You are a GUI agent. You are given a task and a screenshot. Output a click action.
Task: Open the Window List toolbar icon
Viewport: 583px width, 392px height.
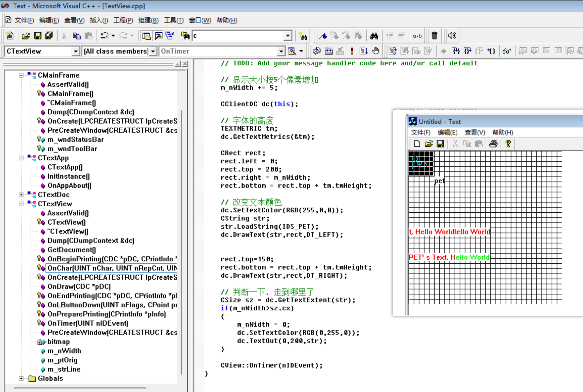(x=170, y=36)
